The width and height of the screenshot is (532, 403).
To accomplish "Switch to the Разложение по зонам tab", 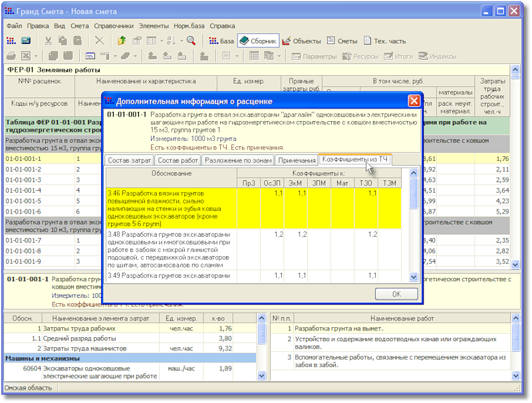I will click(x=238, y=160).
